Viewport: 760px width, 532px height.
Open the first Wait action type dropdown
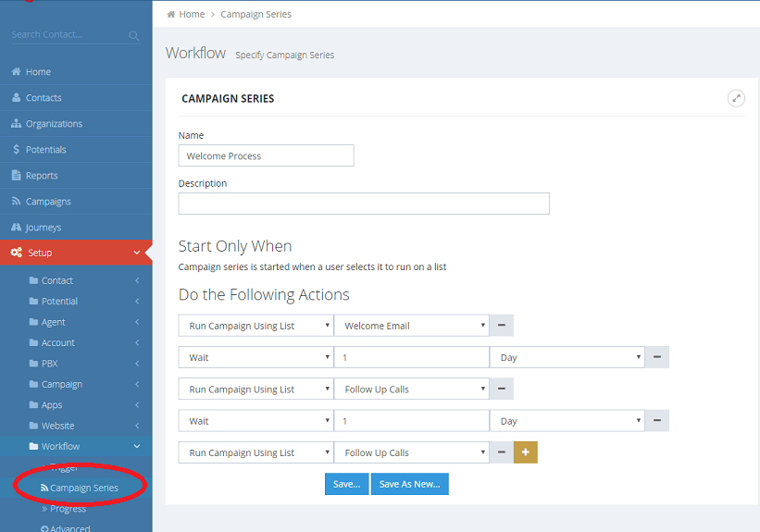pyautogui.click(x=255, y=357)
